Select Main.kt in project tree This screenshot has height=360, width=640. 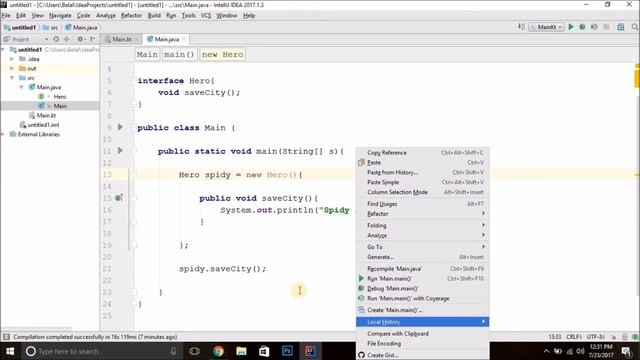[x=46, y=115]
